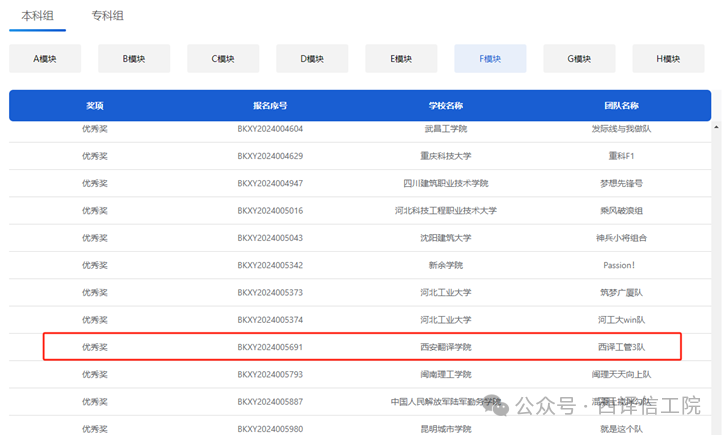Switch to the 专科组 tab
Image resolution: width=724 pixels, height=435 pixels.
[x=107, y=16]
